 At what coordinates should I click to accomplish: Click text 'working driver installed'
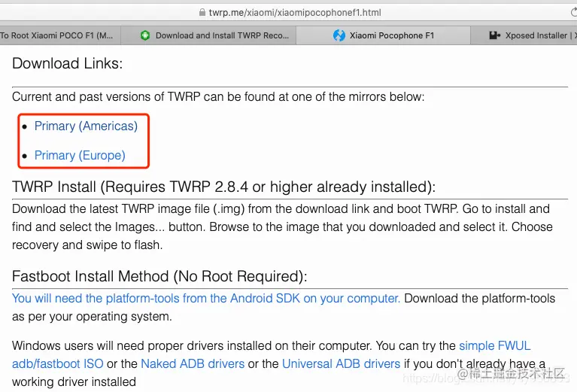(74, 381)
